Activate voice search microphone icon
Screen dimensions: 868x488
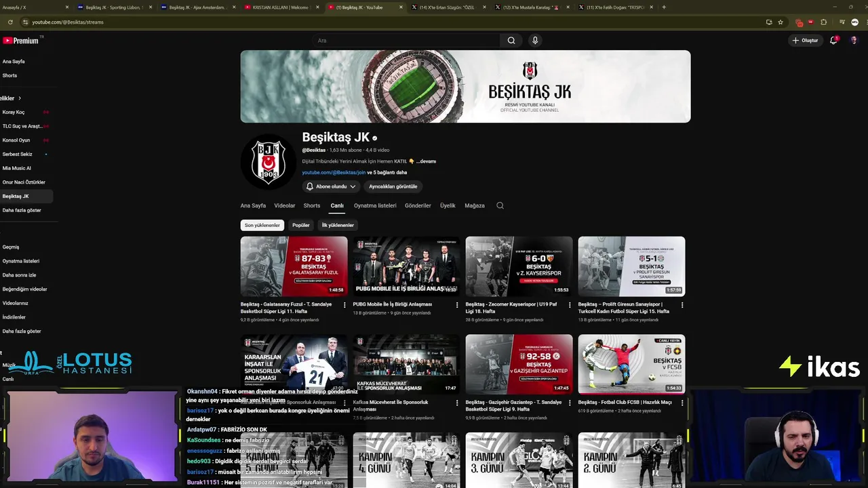(535, 41)
